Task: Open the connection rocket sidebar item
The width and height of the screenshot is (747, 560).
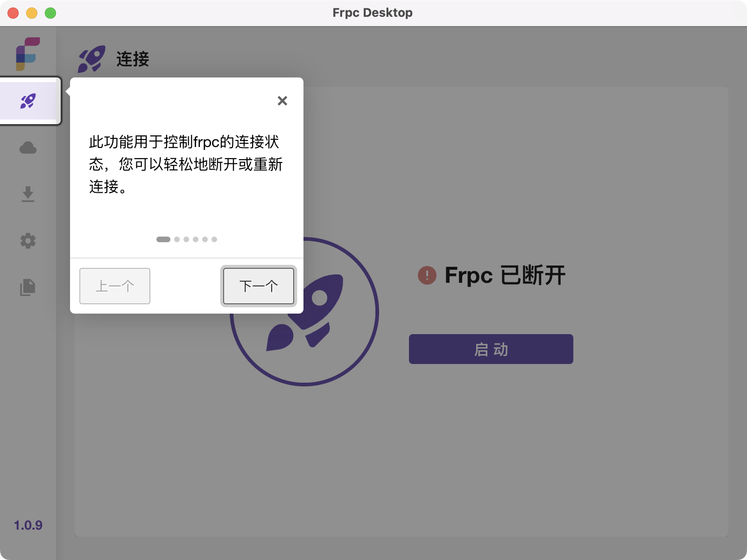Action: [28, 101]
